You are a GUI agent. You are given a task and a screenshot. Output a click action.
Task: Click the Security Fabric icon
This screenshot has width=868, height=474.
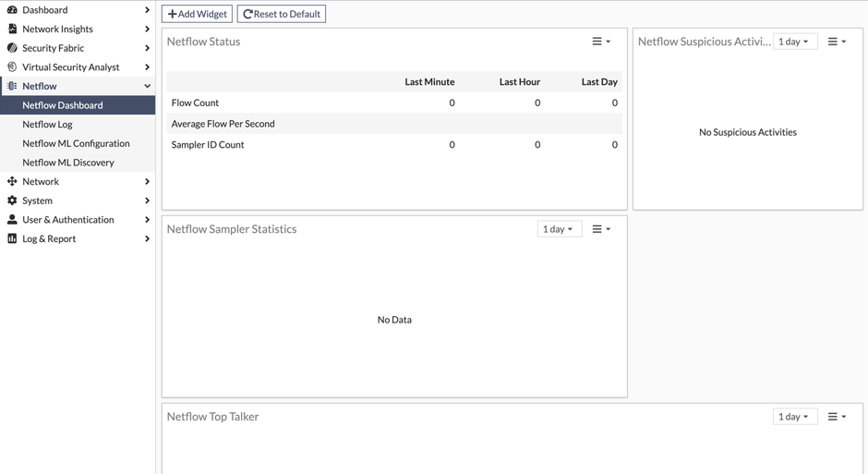pos(12,48)
